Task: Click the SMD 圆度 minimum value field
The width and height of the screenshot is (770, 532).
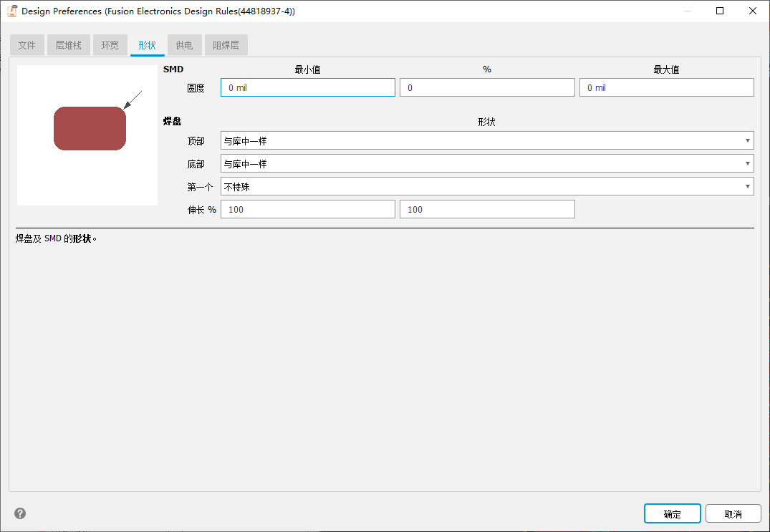Action: pos(307,87)
